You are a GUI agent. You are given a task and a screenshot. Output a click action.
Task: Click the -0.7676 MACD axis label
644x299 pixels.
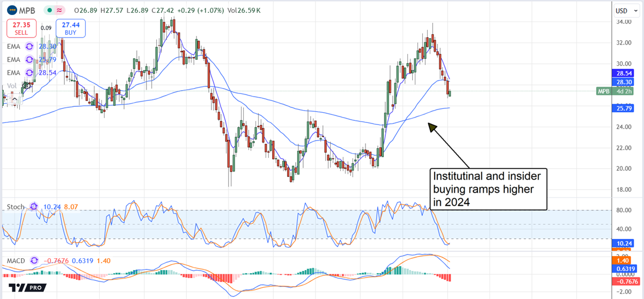[626, 281]
